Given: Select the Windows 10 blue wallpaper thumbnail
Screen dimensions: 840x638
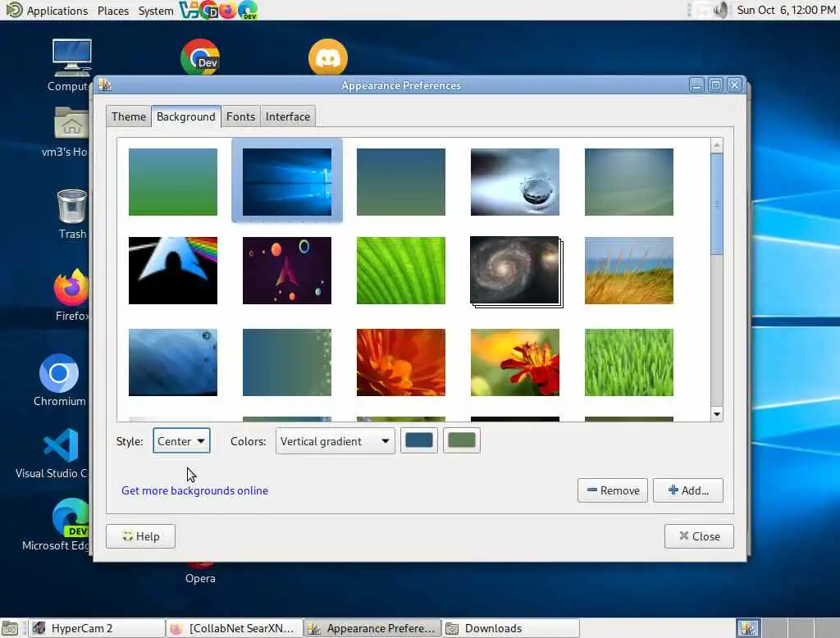Looking at the screenshot, I should [x=286, y=181].
